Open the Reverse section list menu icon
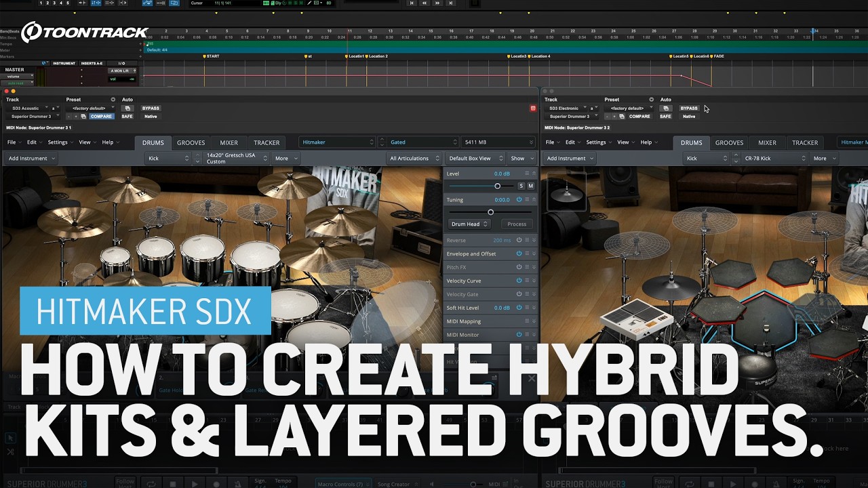 (x=527, y=240)
